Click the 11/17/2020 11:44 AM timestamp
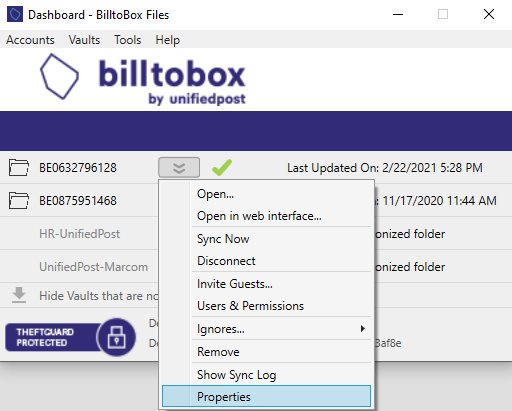Image resolution: width=512 pixels, height=411 pixels. (x=440, y=201)
